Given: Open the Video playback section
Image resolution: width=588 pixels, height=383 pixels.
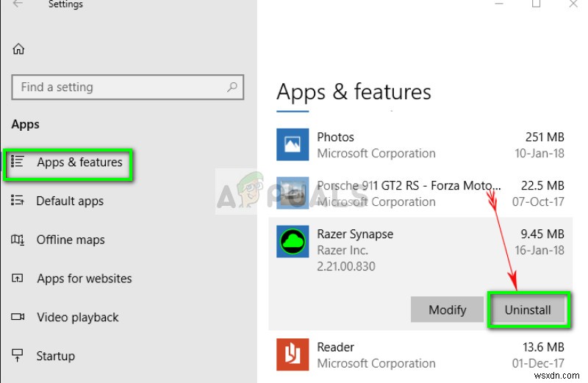Looking at the screenshot, I should pos(78,318).
